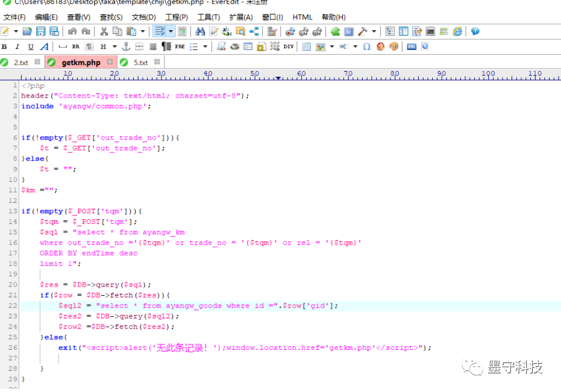Open the 帮助(H) menu
The image size is (561, 392).
point(333,17)
